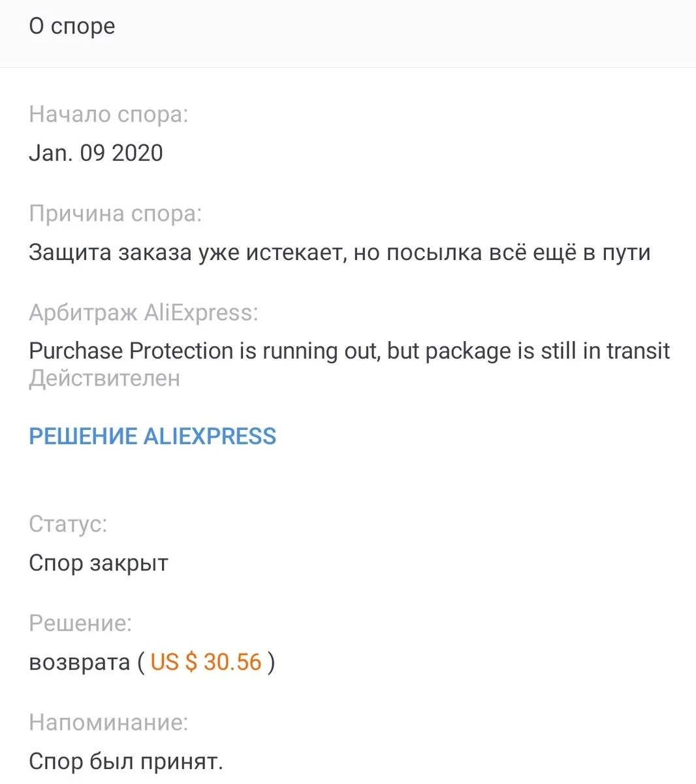Screen dimensions: 696x784
Task: Click the "Действителен" validity text
Action: point(104,378)
